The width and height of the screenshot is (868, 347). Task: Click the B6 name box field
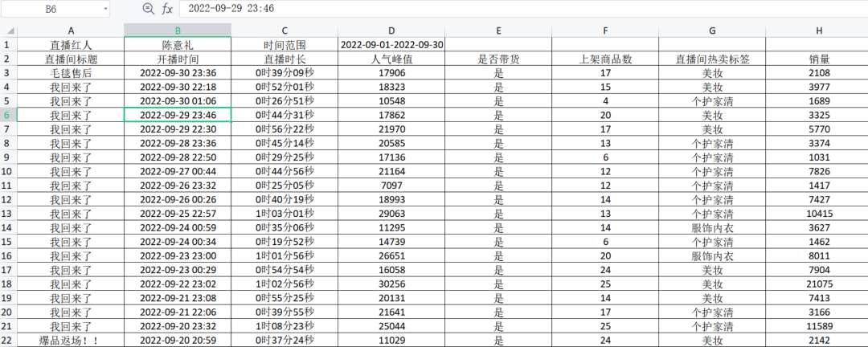click(x=51, y=9)
